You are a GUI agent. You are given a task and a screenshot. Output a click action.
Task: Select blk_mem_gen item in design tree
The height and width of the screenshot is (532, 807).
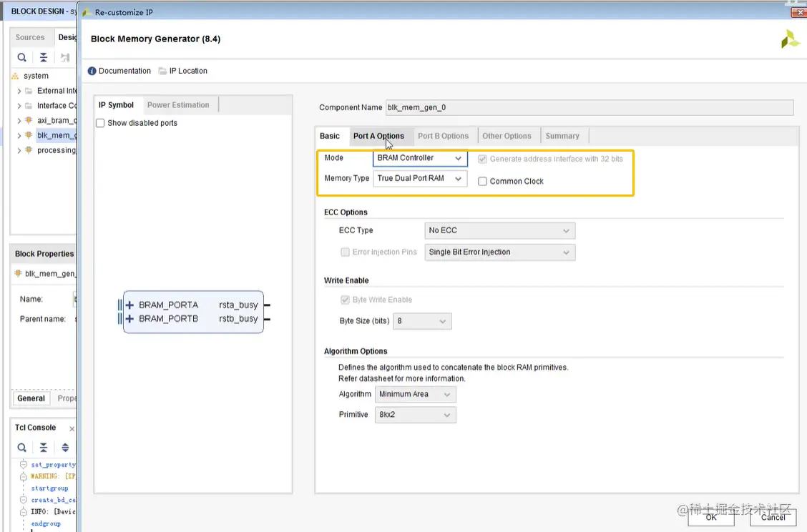[x=57, y=135]
